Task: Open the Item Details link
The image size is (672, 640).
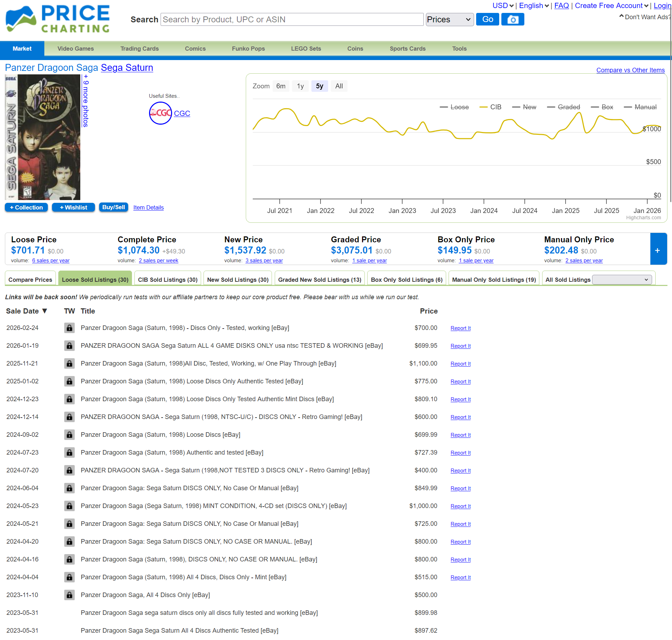Action: tap(148, 207)
